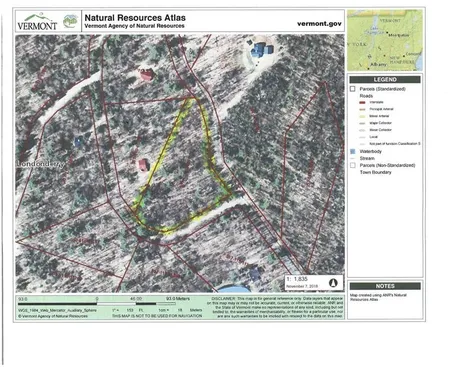The height and width of the screenshot is (367, 476).
Task: Click the Minor Collector legend entry
Action: 381,130
